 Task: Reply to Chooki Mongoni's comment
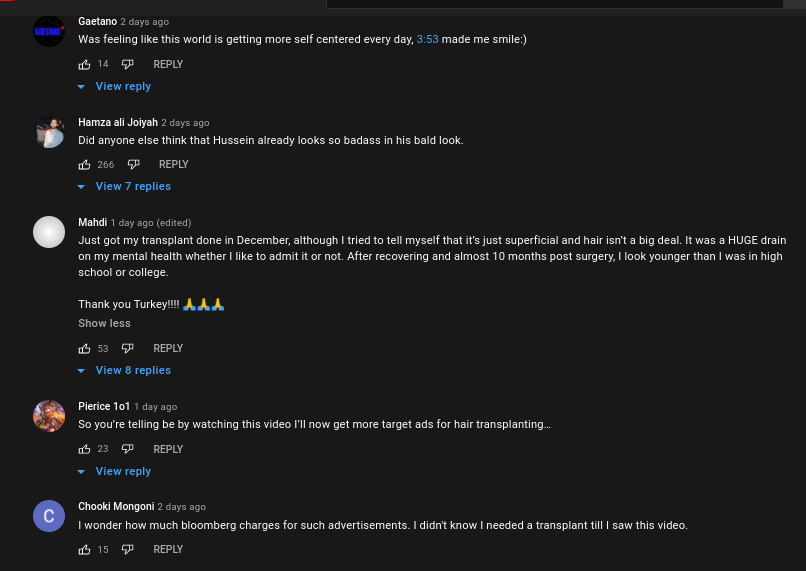pos(168,549)
